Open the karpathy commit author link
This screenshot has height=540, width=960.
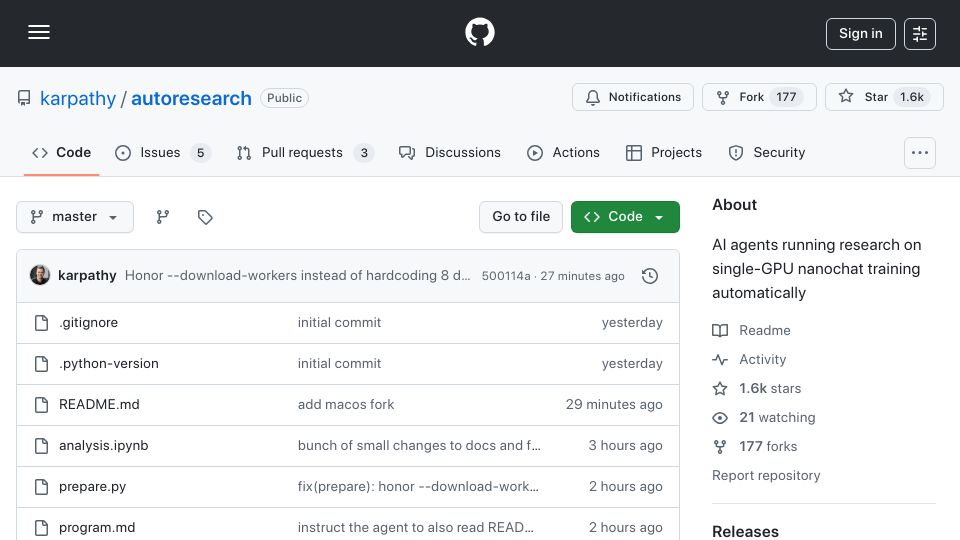[87, 276]
